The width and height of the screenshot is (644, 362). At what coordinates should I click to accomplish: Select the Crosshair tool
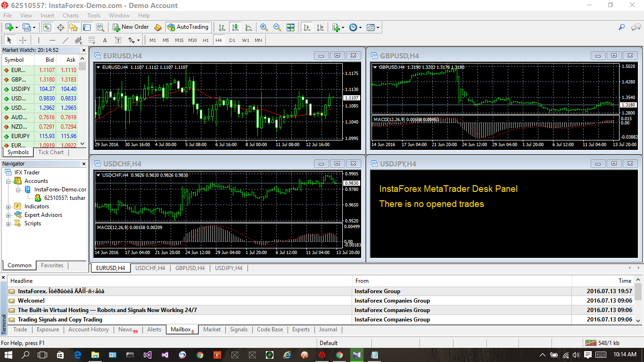tap(23, 40)
